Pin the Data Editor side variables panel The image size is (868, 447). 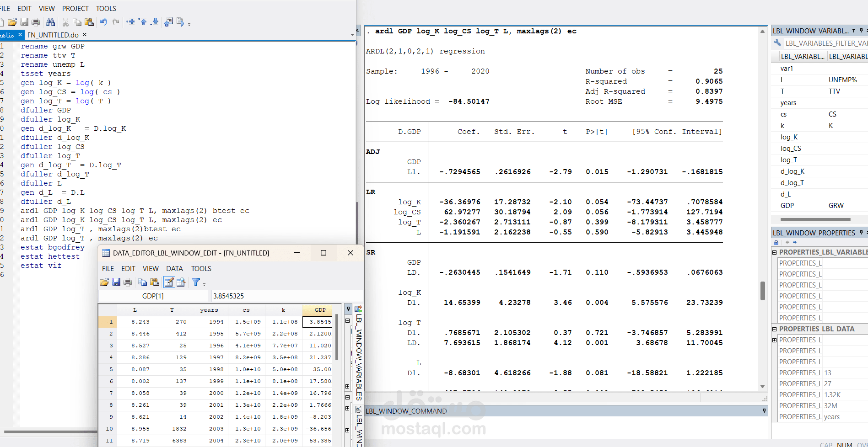pos(348,309)
